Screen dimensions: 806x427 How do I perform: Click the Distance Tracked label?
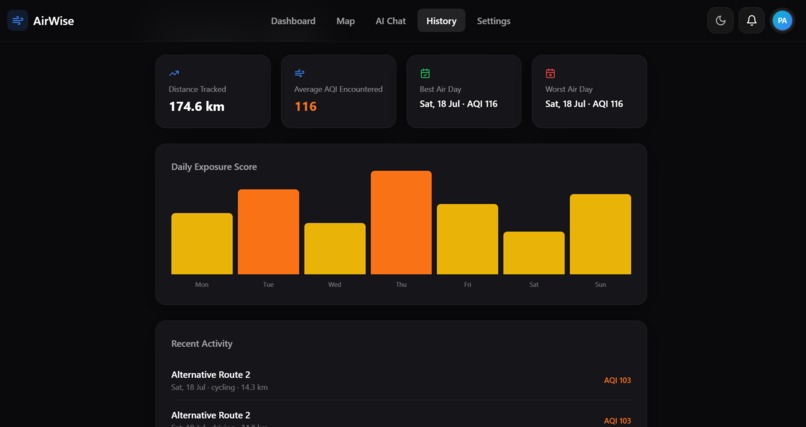click(197, 89)
